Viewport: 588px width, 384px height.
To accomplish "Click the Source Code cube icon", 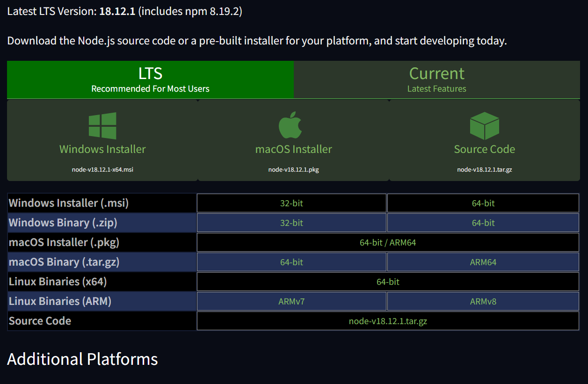I will [484, 125].
